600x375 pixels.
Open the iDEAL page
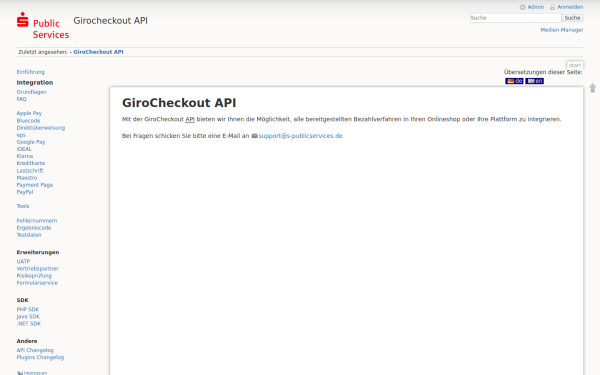(24, 149)
